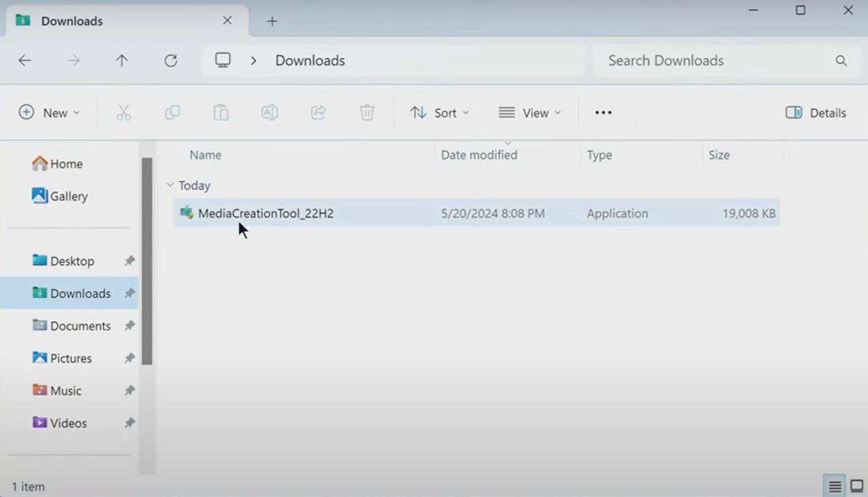Switch to the Downloads tab
Image resolution: width=868 pixels, height=497 pixels.
[x=72, y=20]
